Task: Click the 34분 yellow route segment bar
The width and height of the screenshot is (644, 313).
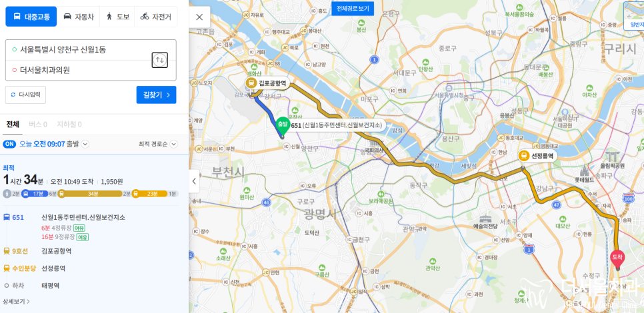Action: click(91, 194)
